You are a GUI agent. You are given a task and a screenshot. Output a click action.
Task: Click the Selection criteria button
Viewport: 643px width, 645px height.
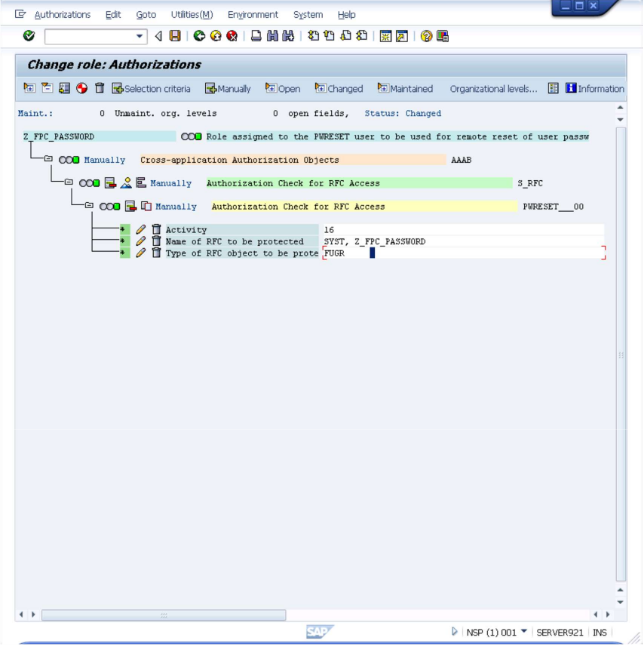(x=151, y=88)
